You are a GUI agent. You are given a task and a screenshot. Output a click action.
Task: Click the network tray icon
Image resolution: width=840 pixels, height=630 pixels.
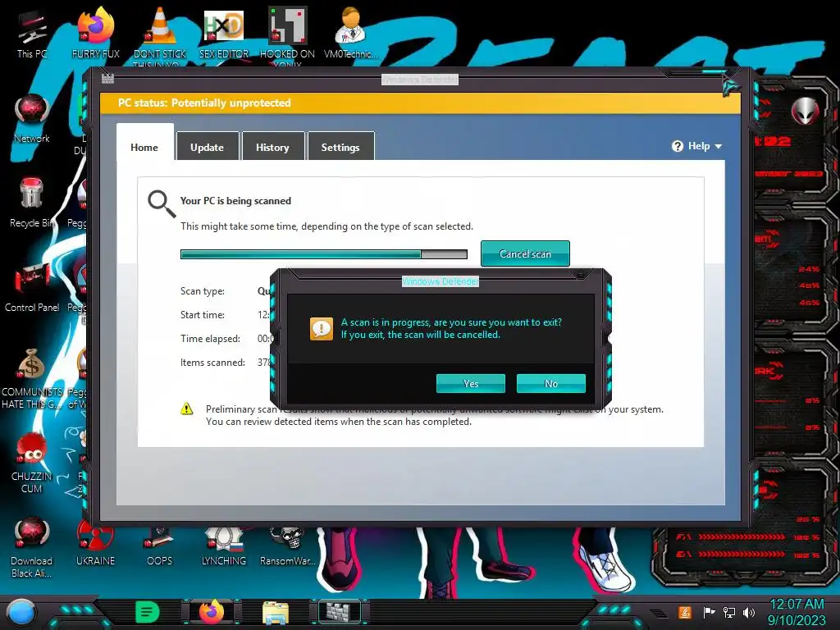pyautogui.click(x=729, y=612)
